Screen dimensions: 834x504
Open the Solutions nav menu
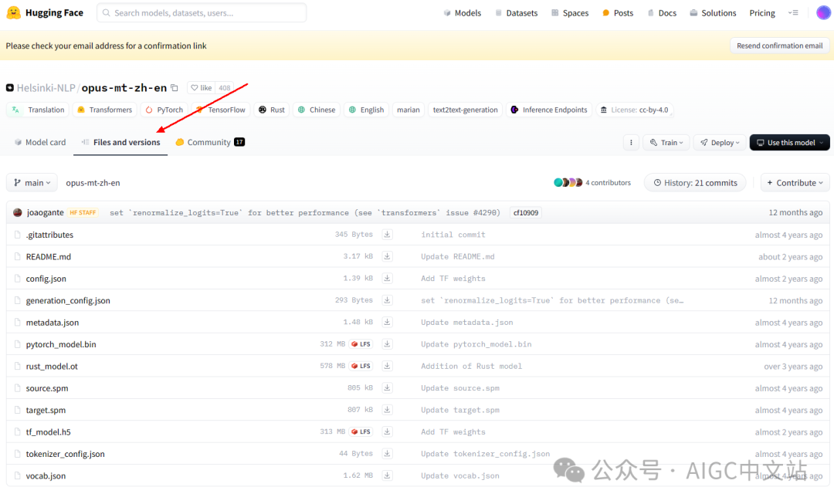coord(713,13)
